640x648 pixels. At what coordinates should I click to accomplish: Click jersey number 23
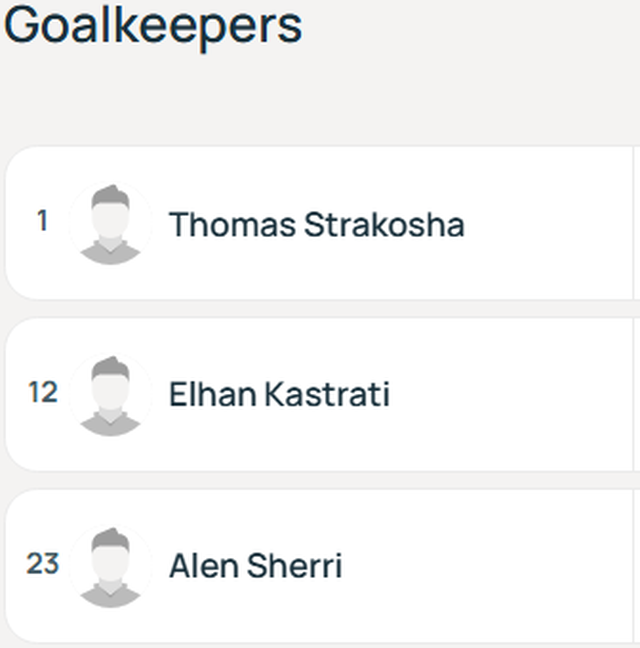click(43, 563)
